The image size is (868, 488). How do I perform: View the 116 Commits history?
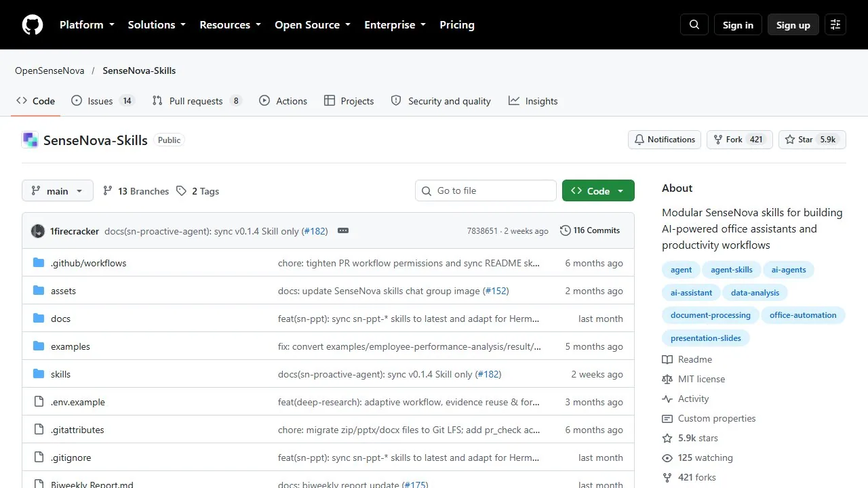click(x=590, y=230)
